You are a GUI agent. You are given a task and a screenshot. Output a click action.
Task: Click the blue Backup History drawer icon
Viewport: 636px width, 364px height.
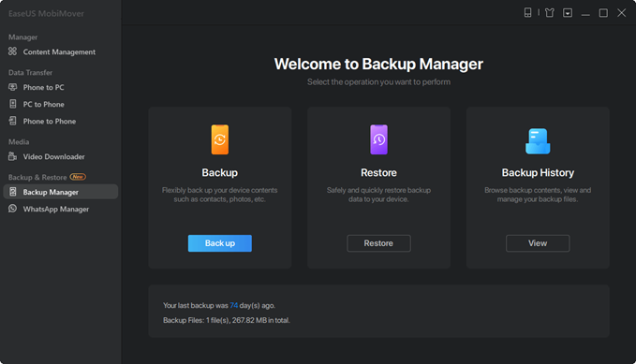pos(538,141)
